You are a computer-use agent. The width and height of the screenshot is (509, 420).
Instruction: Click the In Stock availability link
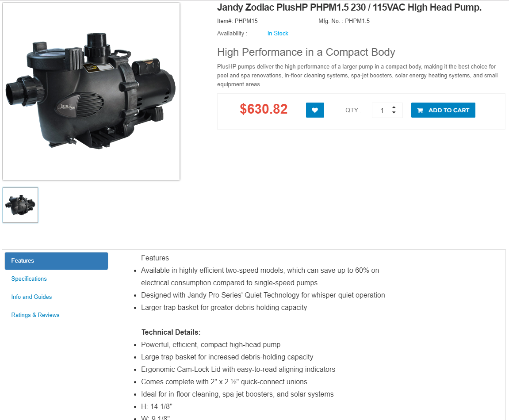tap(278, 34)
